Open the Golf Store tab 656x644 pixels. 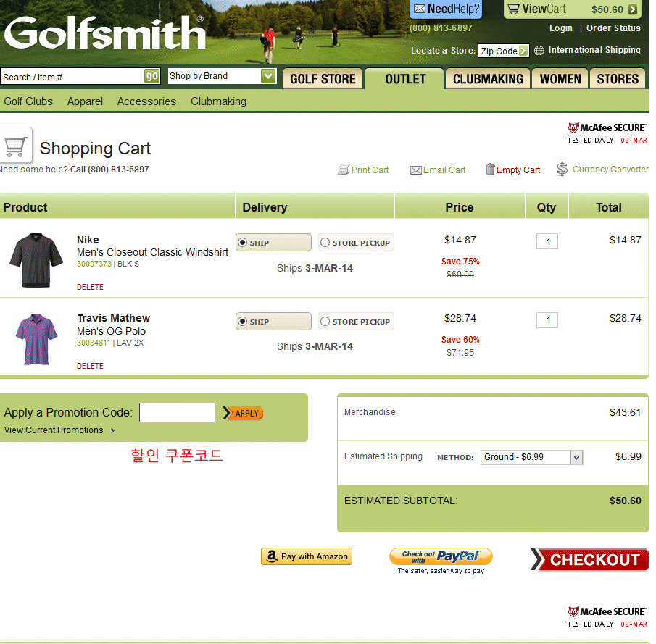[323, 79]
